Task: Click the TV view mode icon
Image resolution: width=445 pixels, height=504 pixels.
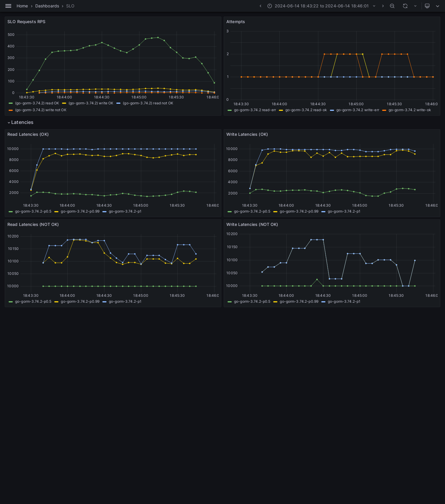Action: pos(427,6)
